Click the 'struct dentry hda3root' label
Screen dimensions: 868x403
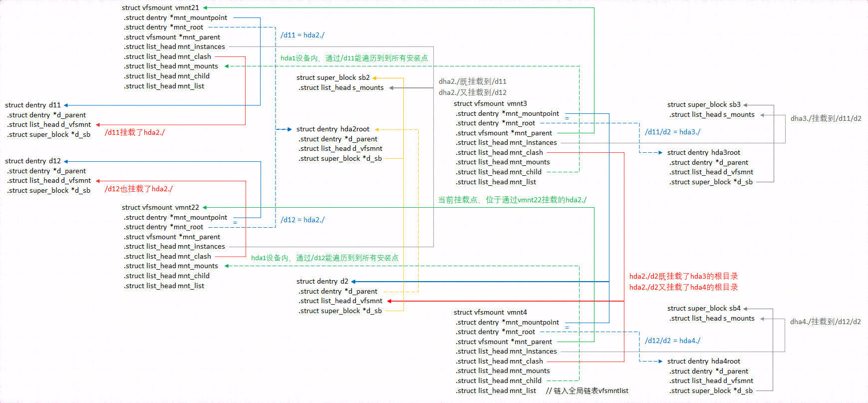pos(704,152)
